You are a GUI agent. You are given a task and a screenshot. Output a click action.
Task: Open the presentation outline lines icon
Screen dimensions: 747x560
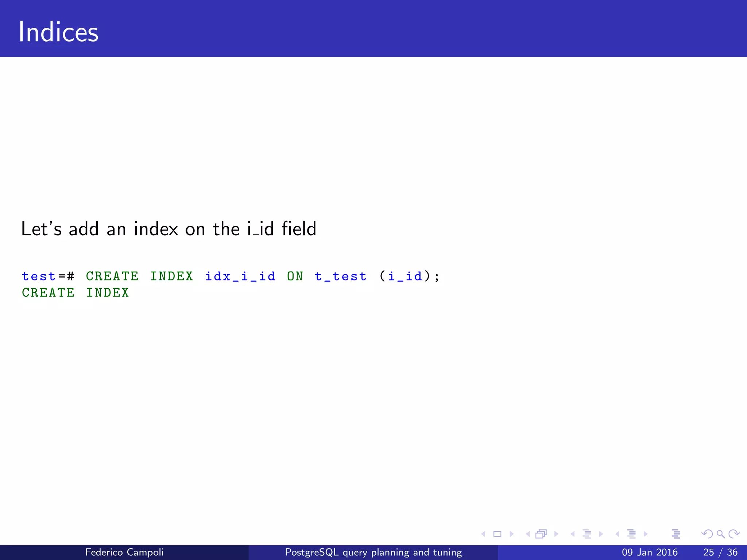tap(676, 534)
